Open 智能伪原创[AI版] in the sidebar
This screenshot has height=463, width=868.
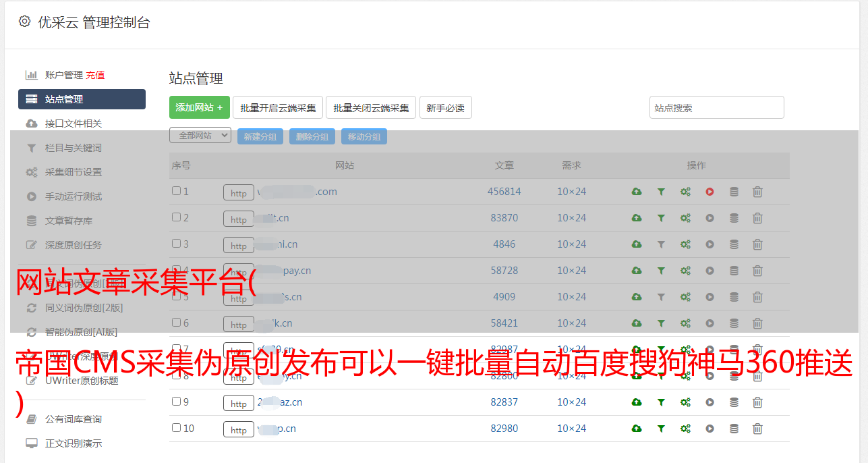click(x=81, y=332)
